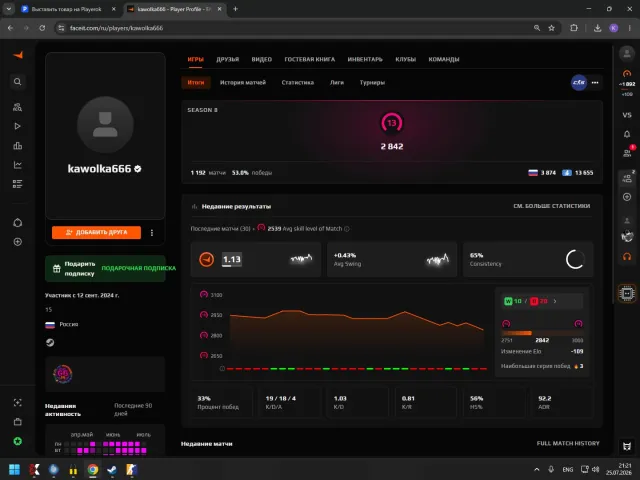This screenshot has width=640, height=480.
Task: Open notifications bell in right panel
Action: click(627, 134)
